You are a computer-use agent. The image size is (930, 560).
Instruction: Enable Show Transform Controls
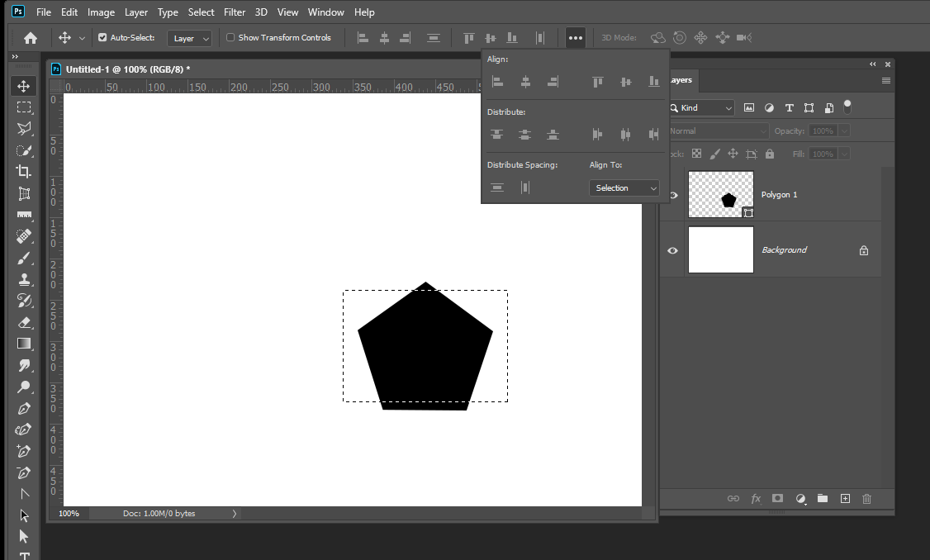click(x=230, y=37)
